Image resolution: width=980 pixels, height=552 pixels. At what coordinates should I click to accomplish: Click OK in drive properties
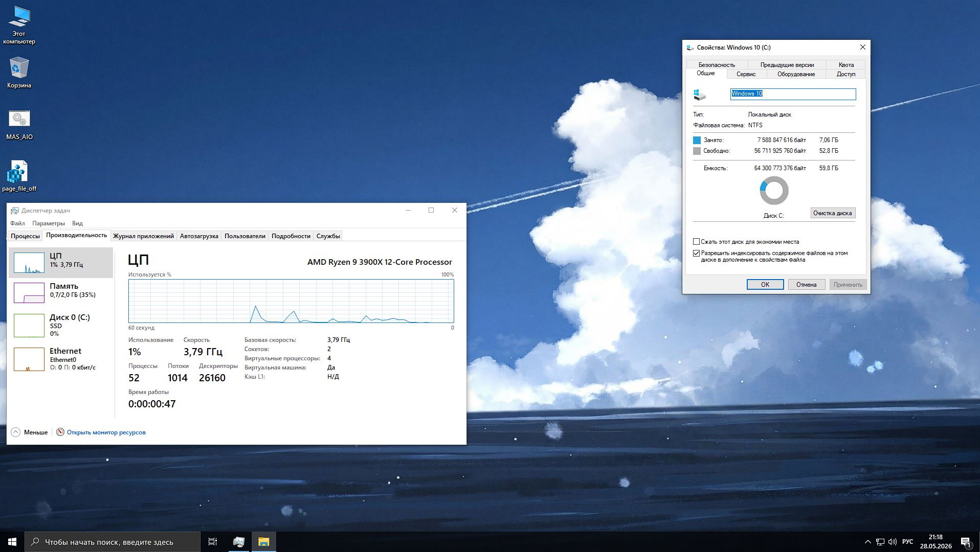pos(765,285)
